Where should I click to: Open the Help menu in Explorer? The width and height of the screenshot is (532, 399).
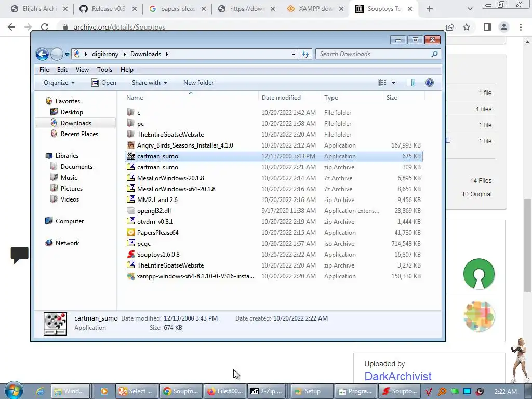click(127, 70)
